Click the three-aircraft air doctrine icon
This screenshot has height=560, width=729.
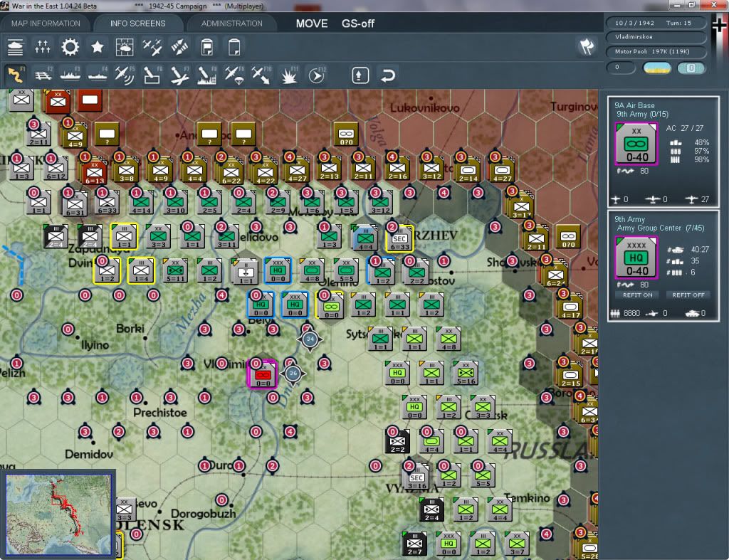click(x=152, y=47)
